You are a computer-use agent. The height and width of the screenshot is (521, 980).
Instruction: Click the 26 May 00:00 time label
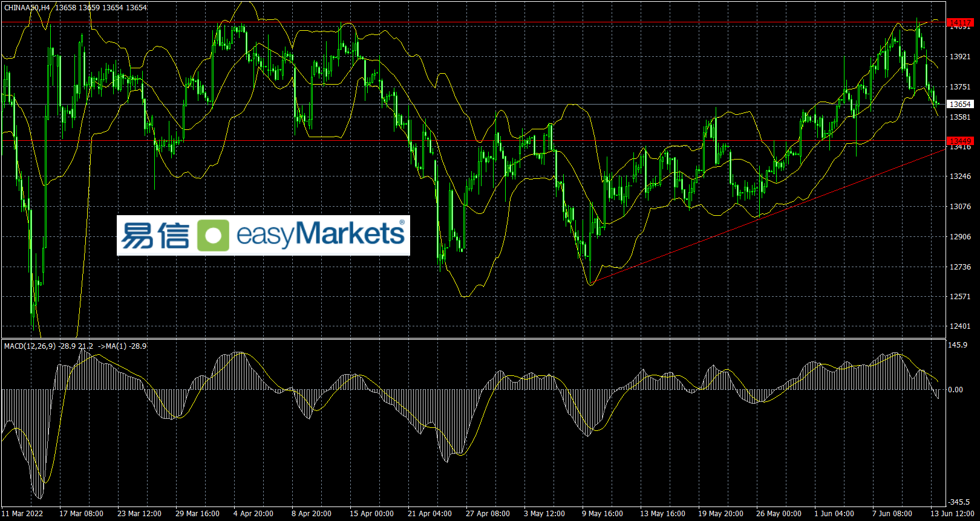[x=779, y=514]
